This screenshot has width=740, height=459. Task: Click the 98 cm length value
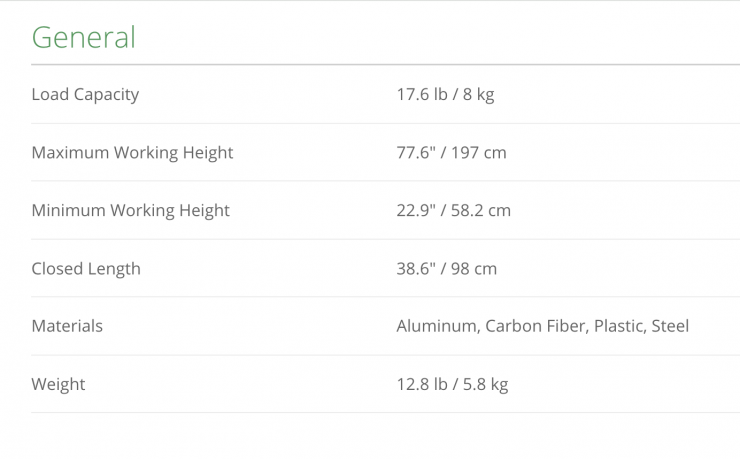point(475,269)
